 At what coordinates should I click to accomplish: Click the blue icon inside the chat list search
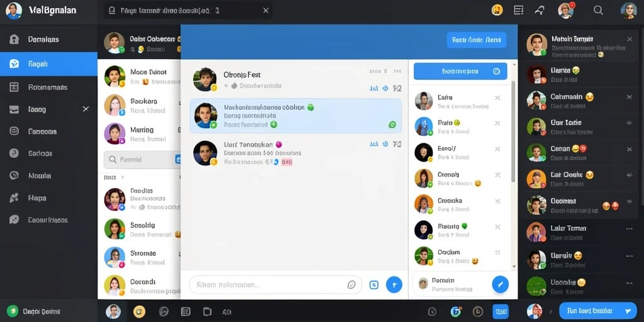178,159
